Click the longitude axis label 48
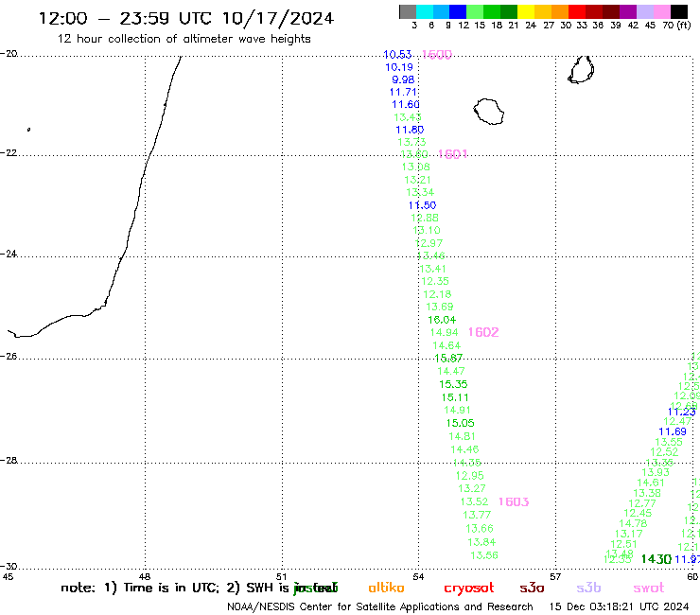Screen dimensions: 700x615 [145, 576]
